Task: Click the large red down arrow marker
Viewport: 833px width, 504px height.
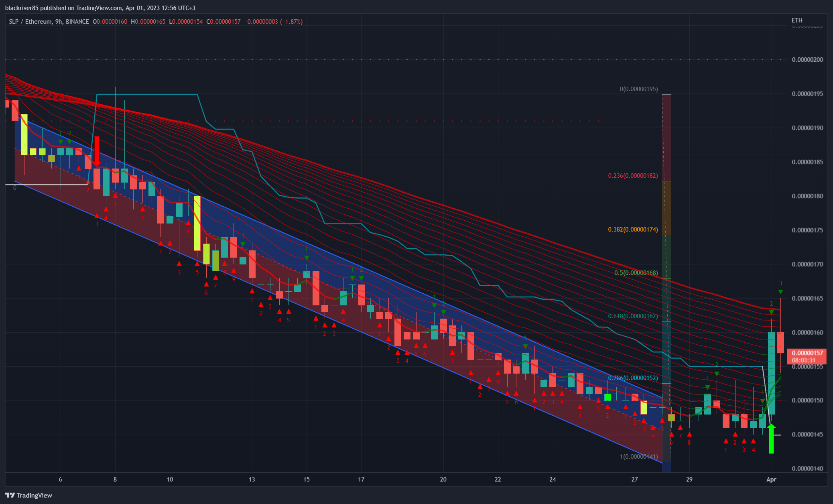Action: tap(97, 151)
